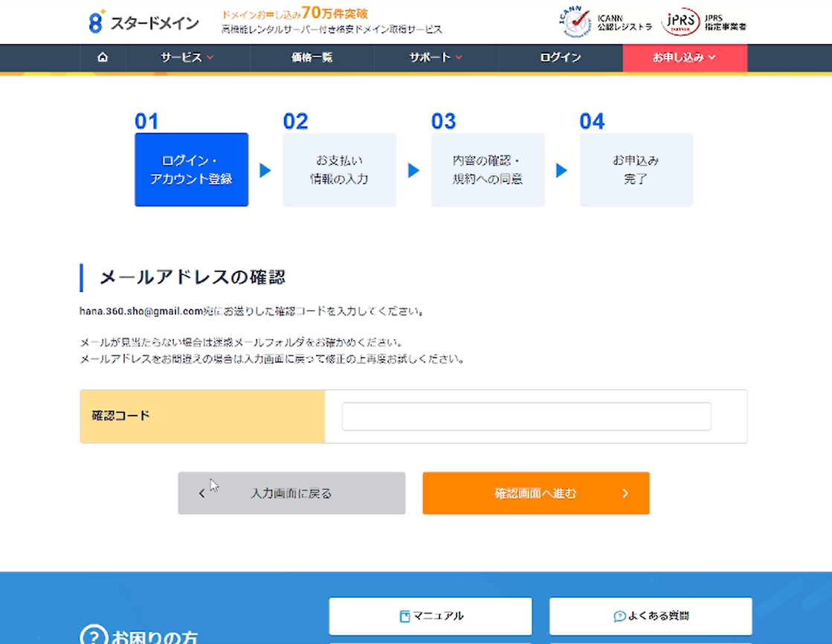The width and height of the screenshot is (832, 644).
Task: Proceed with 確認画面へ進む button
Action: point(536,493)
